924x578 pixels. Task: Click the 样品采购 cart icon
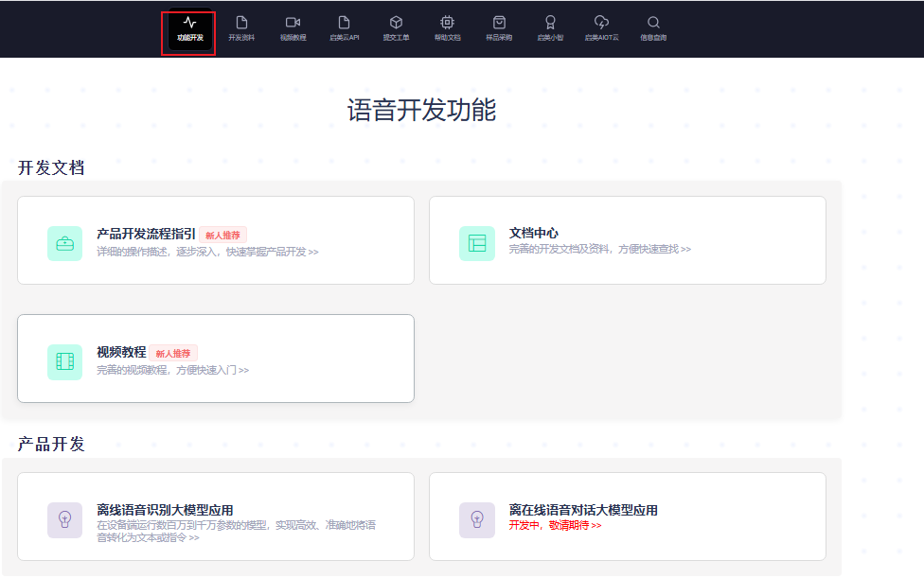(499, 21)
